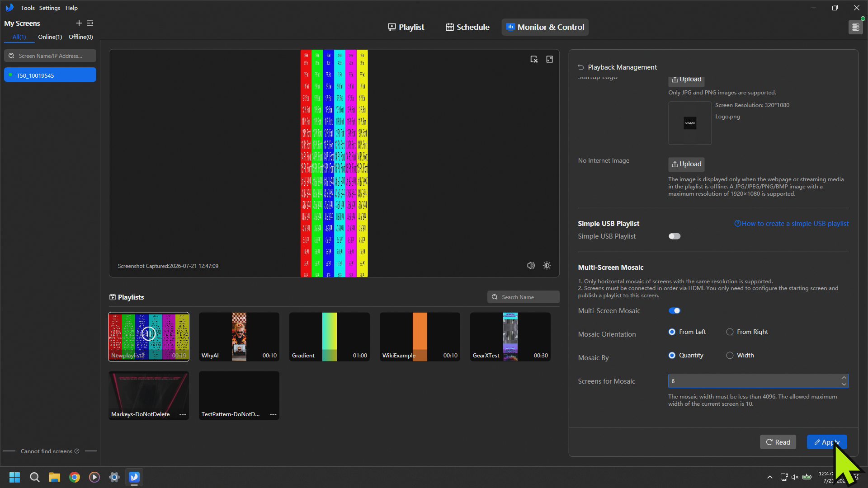Select From Left mosaic orientation
The height and width of the screenshot is (488, 868).
pos(672,332)
